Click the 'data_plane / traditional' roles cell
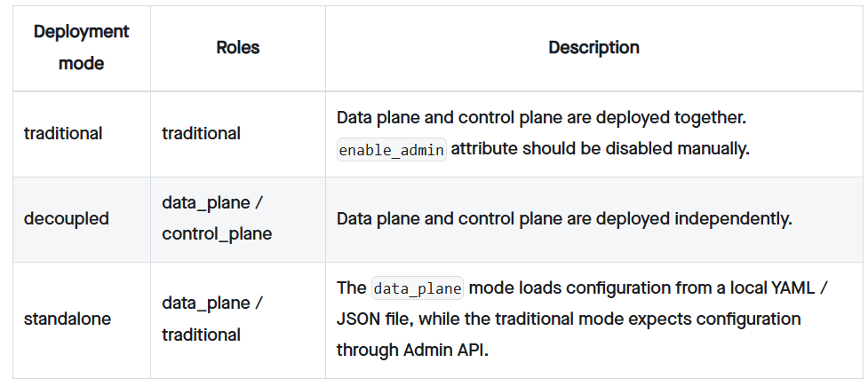Screen dimensions: 868x386 (211, 319)
